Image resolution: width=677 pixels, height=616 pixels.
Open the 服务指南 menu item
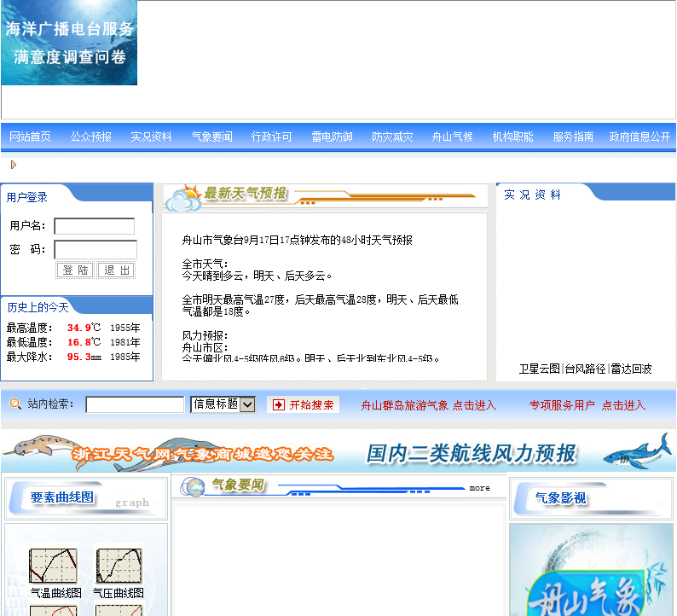coord(573,137)
